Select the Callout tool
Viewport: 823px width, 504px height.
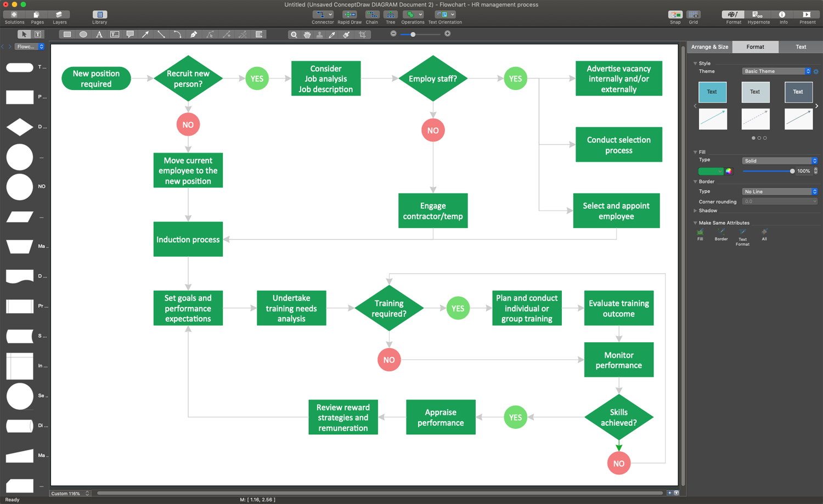click(130, 34)
